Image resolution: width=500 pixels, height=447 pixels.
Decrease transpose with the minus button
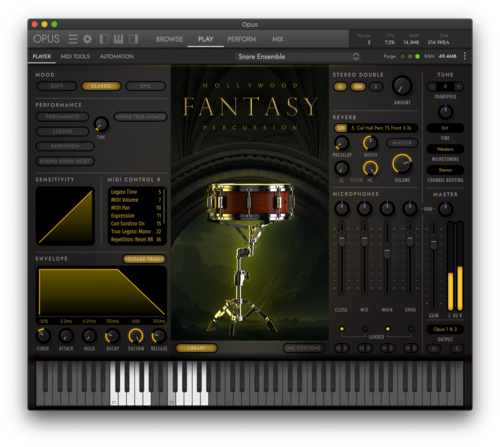(x=432, y=86)
